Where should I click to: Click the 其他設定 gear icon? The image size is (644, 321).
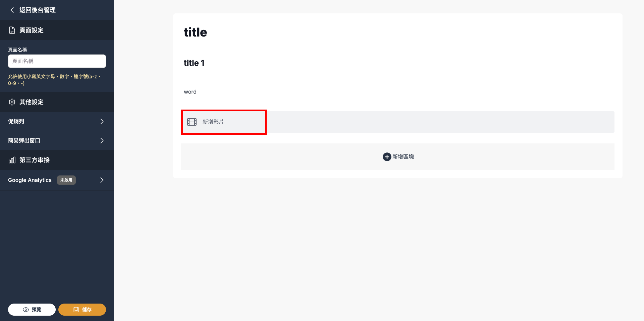point(12,102)
